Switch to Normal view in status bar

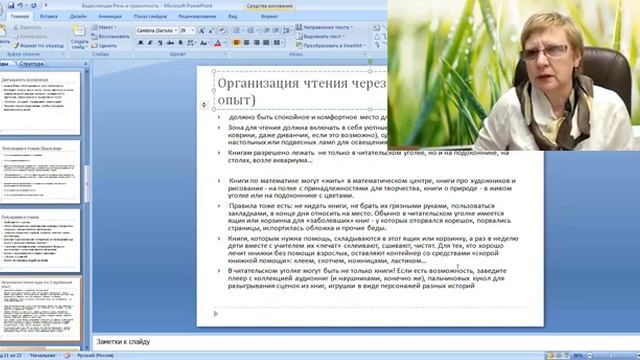click(550, 356)
